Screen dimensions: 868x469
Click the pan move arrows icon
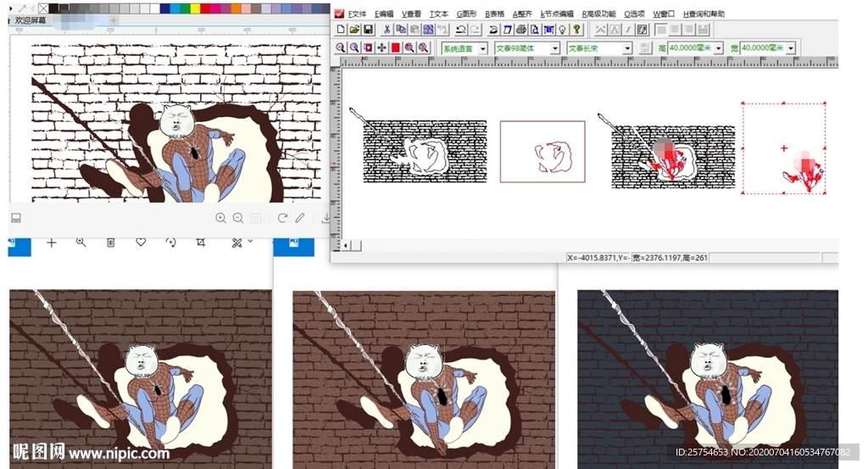(381, 47)
